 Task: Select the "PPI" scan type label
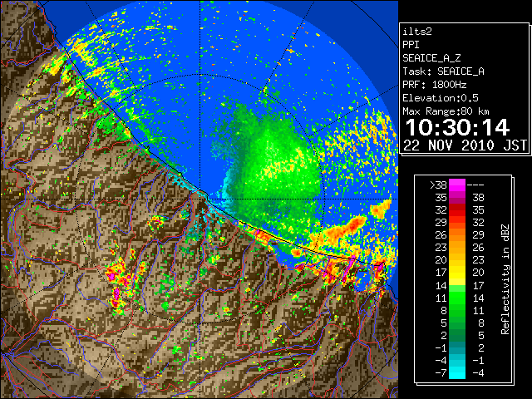(411, 45)
